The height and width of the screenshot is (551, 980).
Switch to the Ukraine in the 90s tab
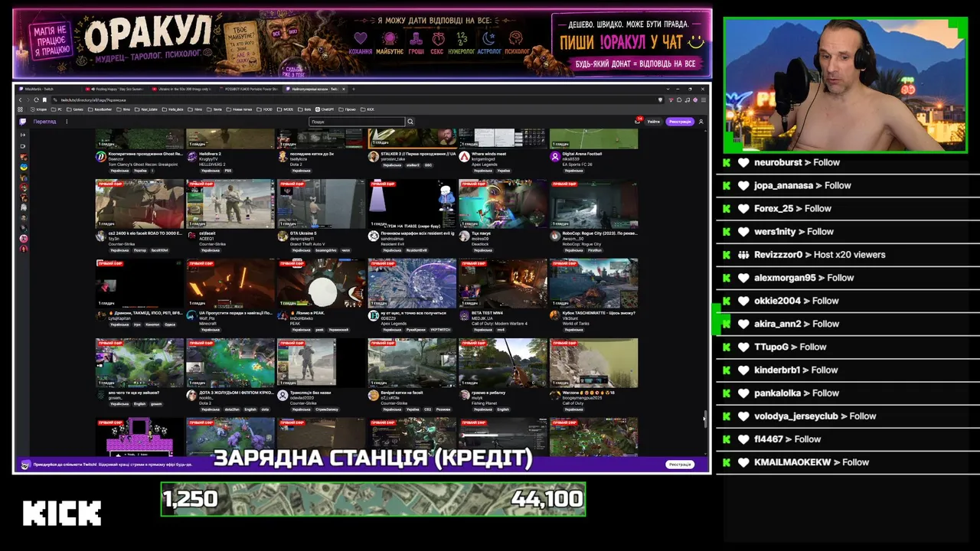pyautogui.click(x=181, y=89)
